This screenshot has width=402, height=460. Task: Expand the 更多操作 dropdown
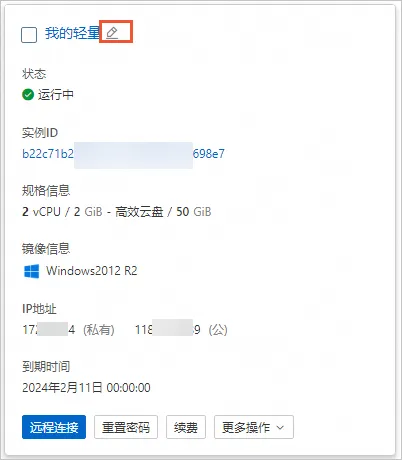(x=254, y=427)
